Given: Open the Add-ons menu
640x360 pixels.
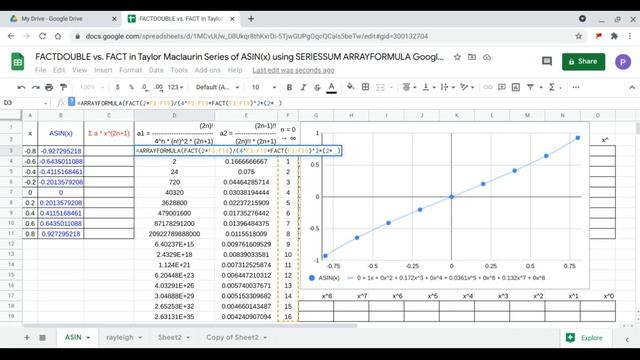Looking at the screenshot, I should pyautogui.click(x=207, y=70).
